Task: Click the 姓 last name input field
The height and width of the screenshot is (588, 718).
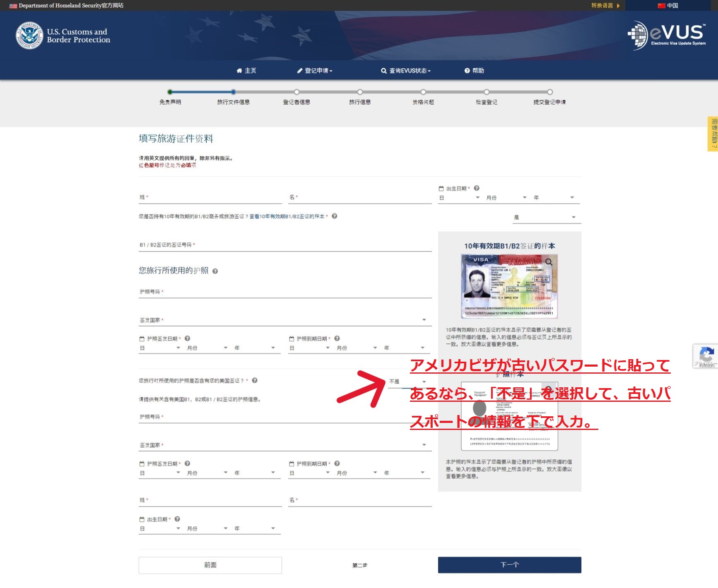Action: point(207,197)
